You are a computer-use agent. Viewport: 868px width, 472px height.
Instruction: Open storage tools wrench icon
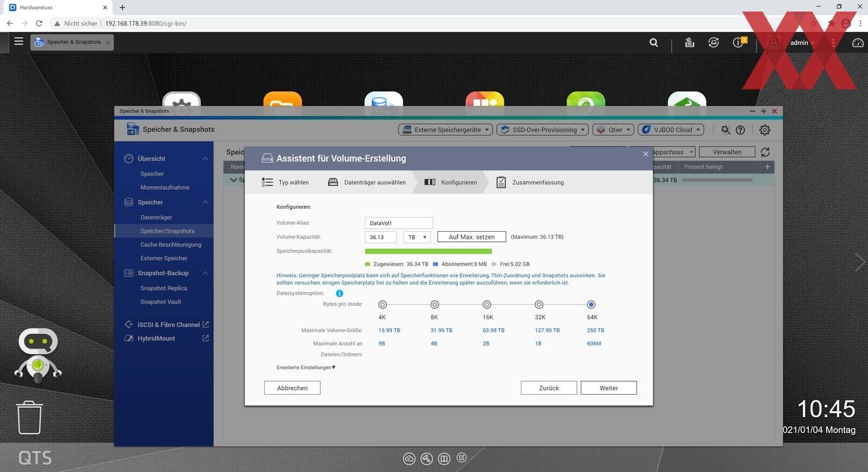[726, 130]
